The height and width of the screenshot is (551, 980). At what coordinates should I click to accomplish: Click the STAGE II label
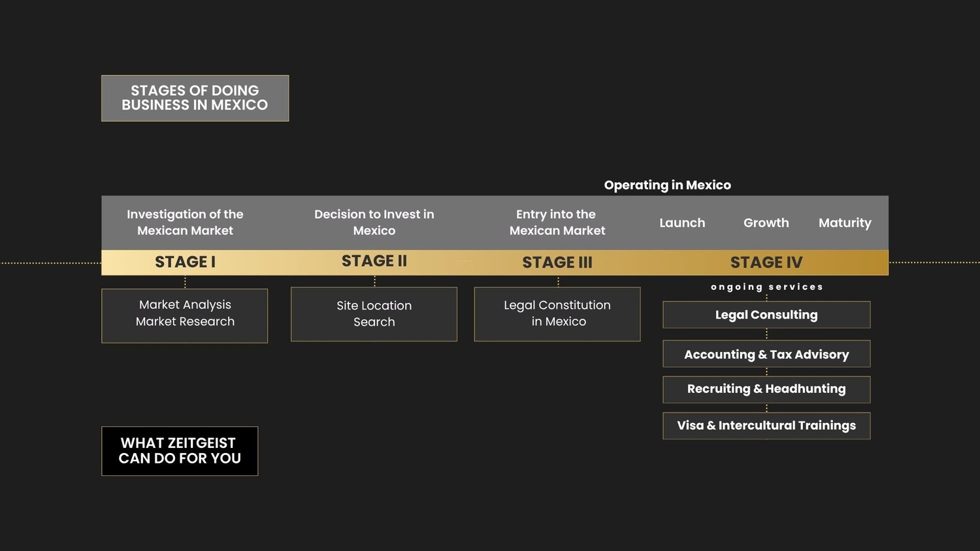374,261
